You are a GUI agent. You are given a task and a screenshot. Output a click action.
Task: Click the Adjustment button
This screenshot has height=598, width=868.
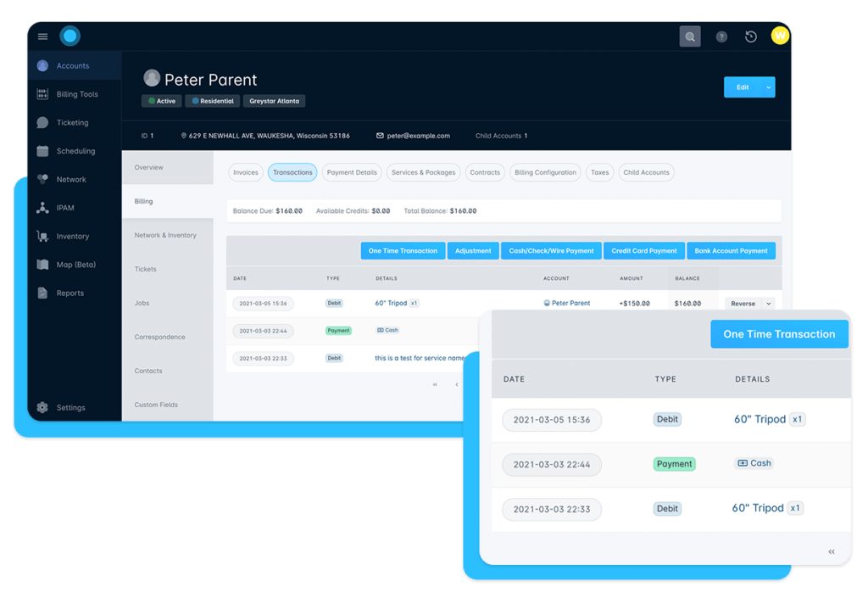(x=473, y=251)
